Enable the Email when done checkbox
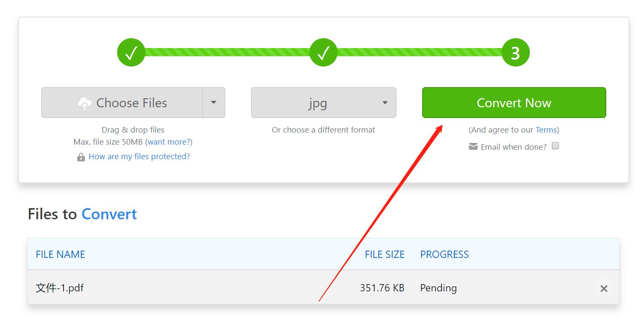Image resolution: width=644 pixels, height=336 pixels. coord(555,146)
